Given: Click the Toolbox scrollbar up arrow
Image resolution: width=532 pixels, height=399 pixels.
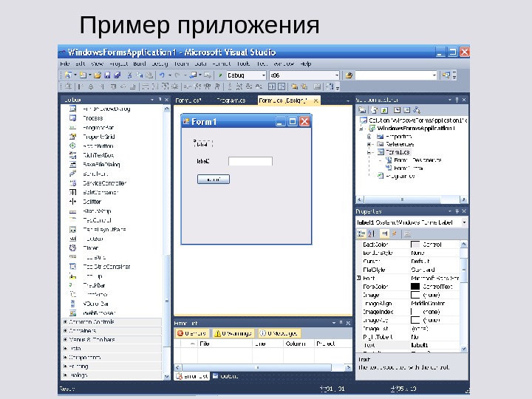Looking at the screenshot, I should point(166,109).
